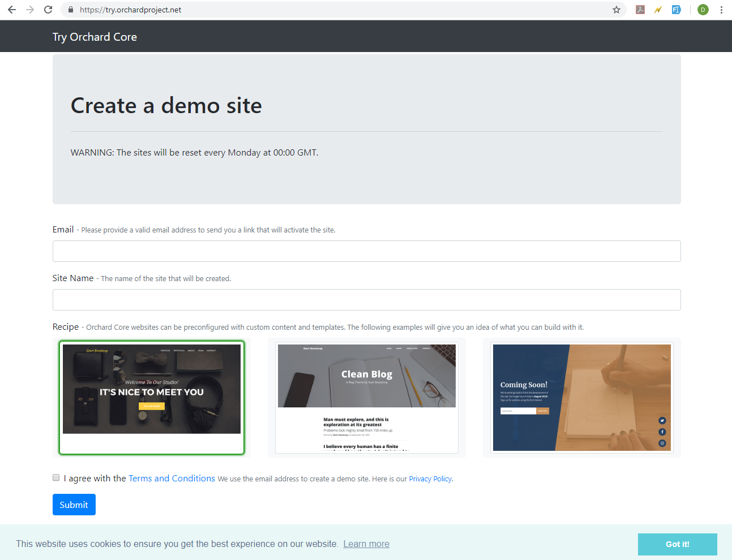
Task: Open the Privacy Policy link
Action: click(430, 479)
